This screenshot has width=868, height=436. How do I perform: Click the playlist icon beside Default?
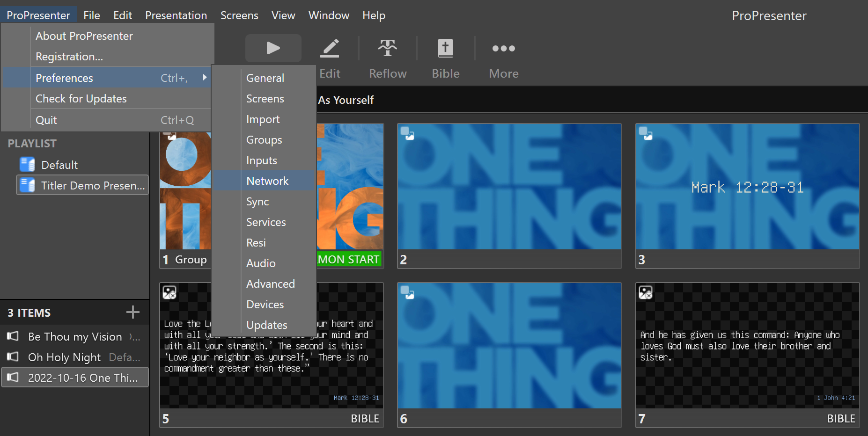tap(27, 164)
